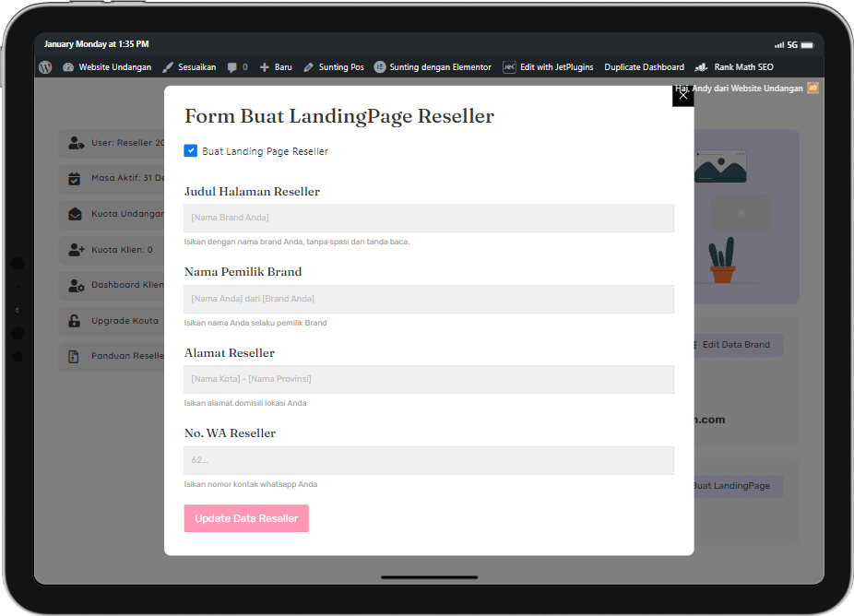Screen dimensions: 854x616
Task: Open the WordPress logo menu
Action: [x=45, y=67]
